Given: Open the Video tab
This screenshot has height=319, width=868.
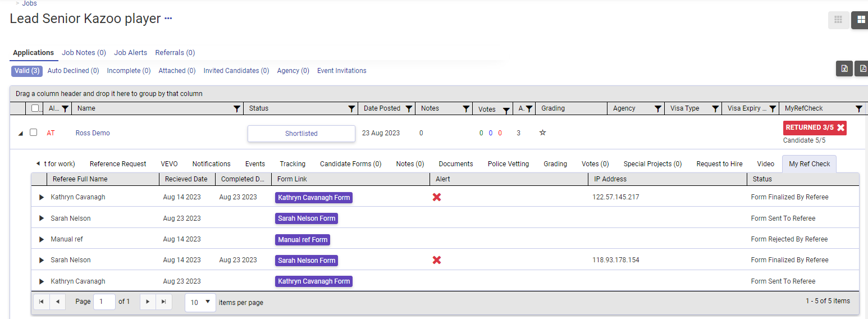Looking at the screenshot, I should pyautogui.click(x=765, y=164).
